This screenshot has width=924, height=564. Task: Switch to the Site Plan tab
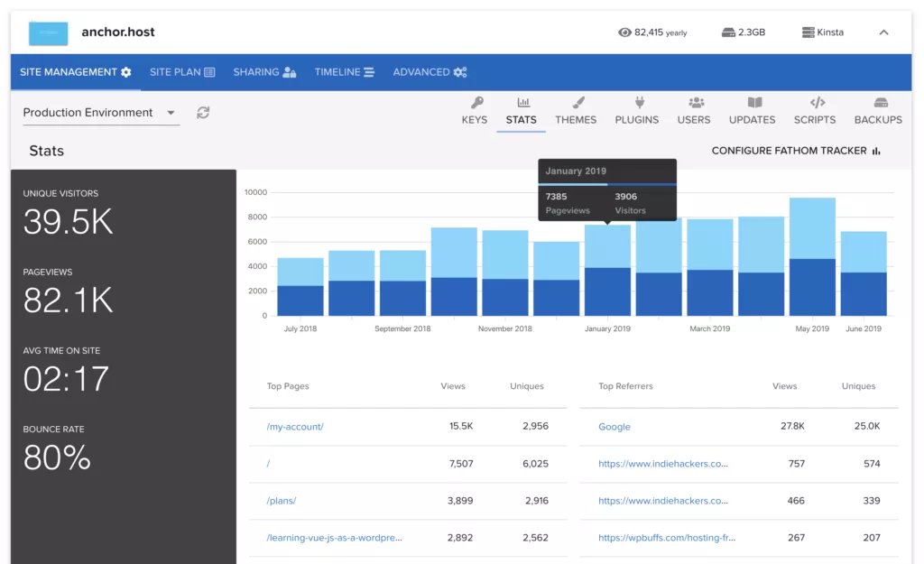point(182,72)
